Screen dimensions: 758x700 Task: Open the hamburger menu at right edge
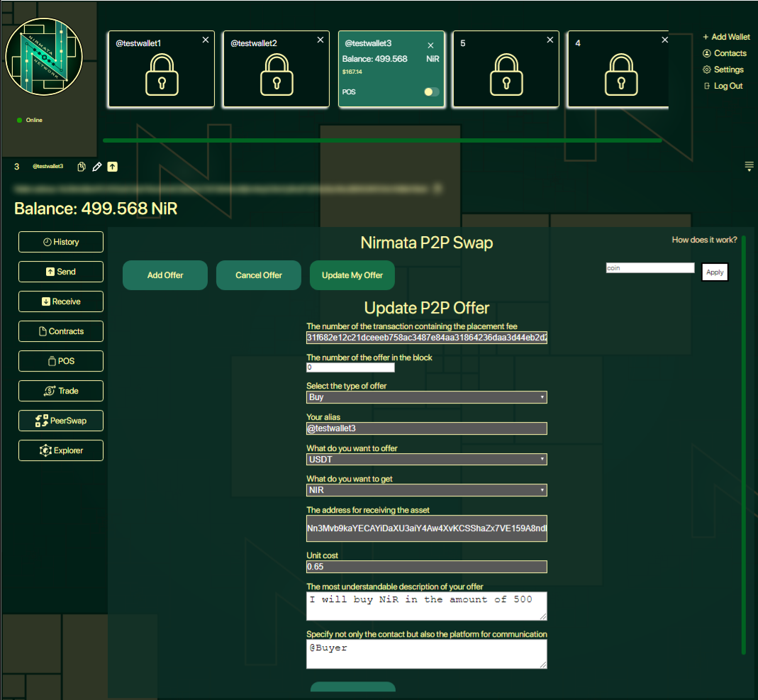click(x=749, y=167)
